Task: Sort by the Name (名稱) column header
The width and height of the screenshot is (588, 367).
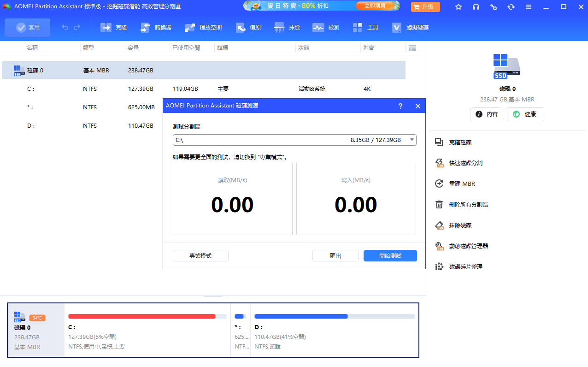Action: click(32, 48)
